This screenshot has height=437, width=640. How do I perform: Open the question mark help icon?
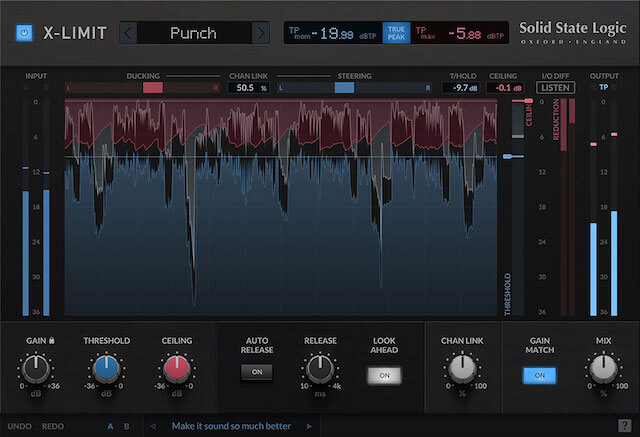[x=624, y=426]
